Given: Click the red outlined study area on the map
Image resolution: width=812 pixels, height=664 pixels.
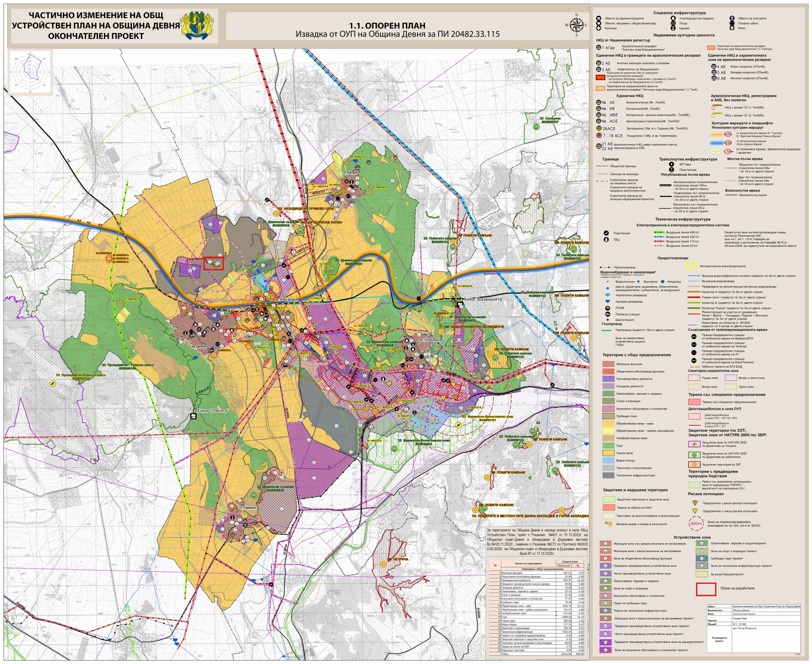Looking at the screenshot, I should pos(213,263).
